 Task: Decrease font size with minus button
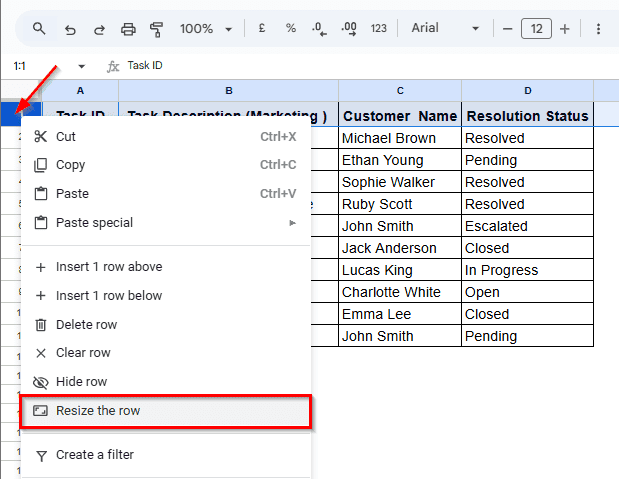pos(508,29)
